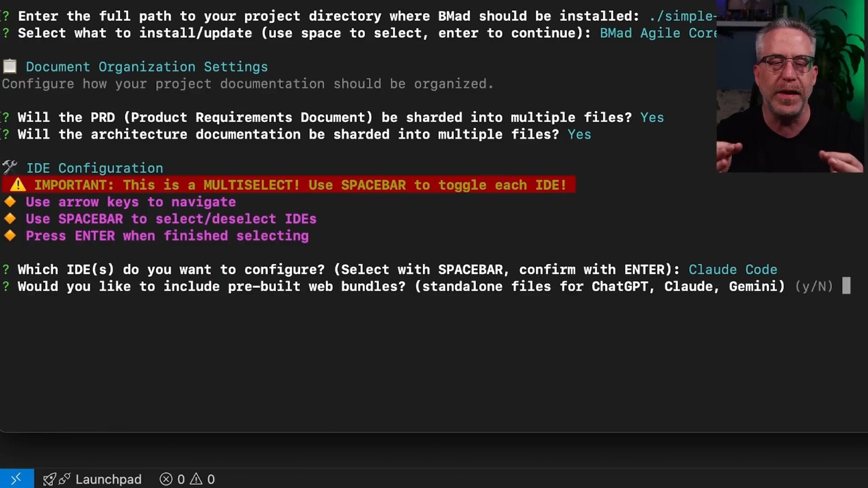The image size is (868, 488).
Task: Click the plug connection icon in status bar
Action: coord(65,479)
